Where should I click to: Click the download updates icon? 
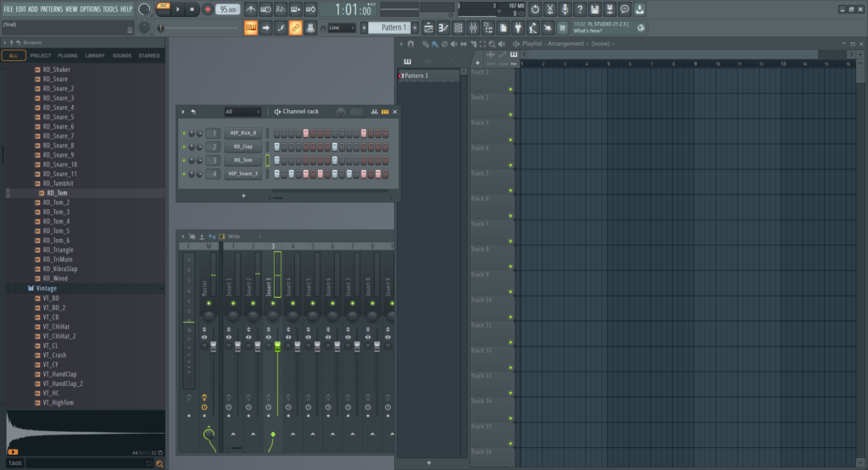click(x=639, y=9)
